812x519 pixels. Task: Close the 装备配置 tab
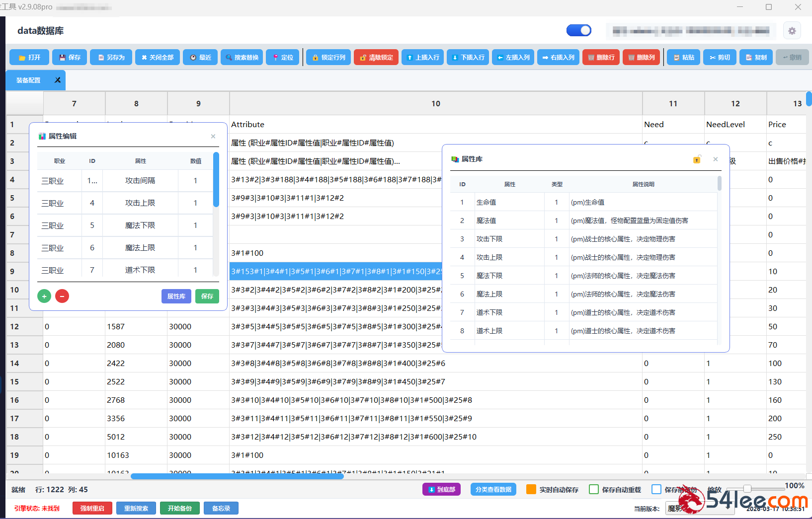pyautogui.click(x=58, y=80)
